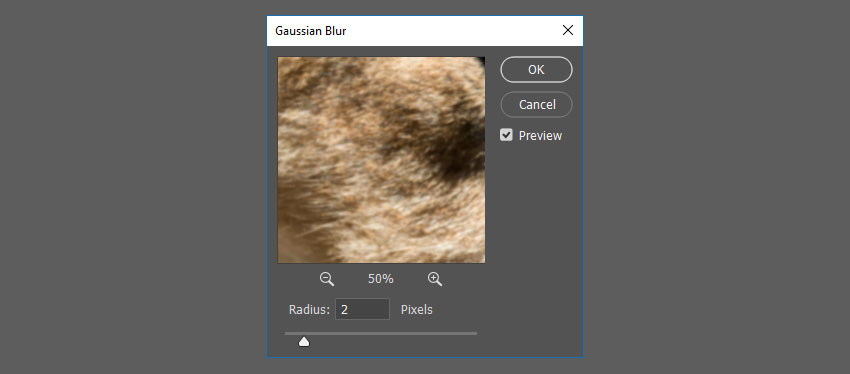Viewport: 850px width, 374px height.
Task: Cancel the Gaussian Blur dialog
Action: [x=536, y=105]
